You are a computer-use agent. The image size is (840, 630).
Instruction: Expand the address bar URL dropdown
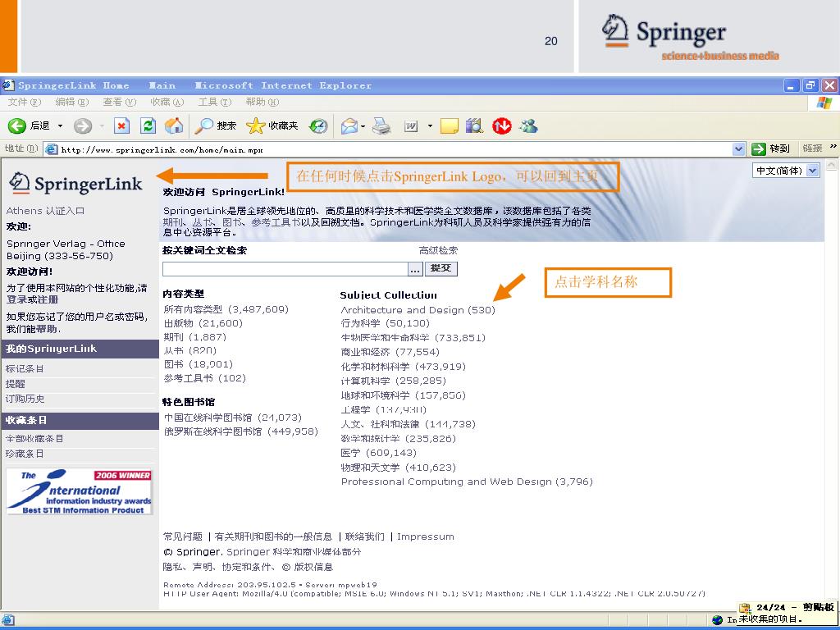pos(739,149)
